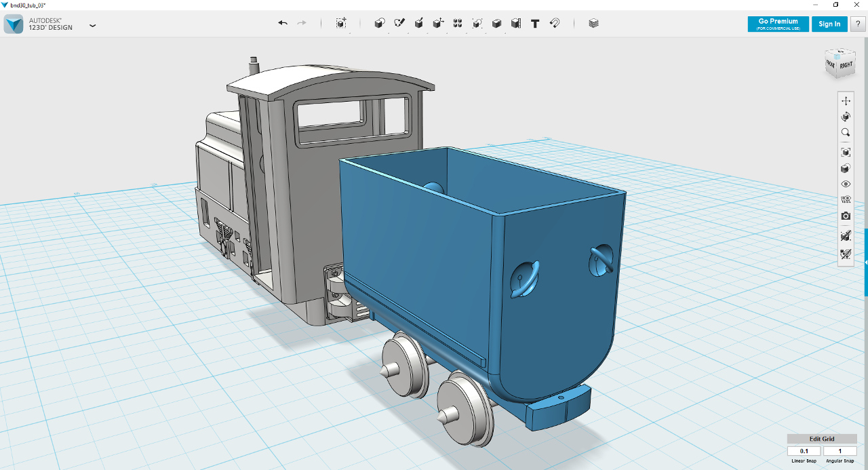Open the Grouping tools menu
Image resolution: width=868 pixels, height=470 pixels.
[x=477, y=23]
